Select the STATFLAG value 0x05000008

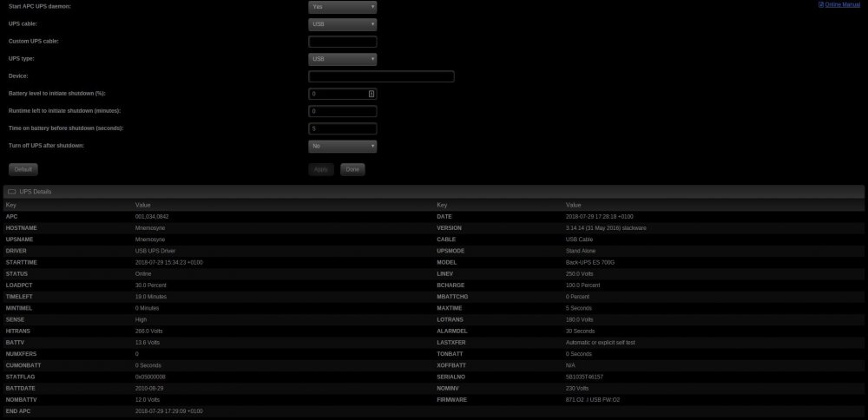tap(150, 377)
